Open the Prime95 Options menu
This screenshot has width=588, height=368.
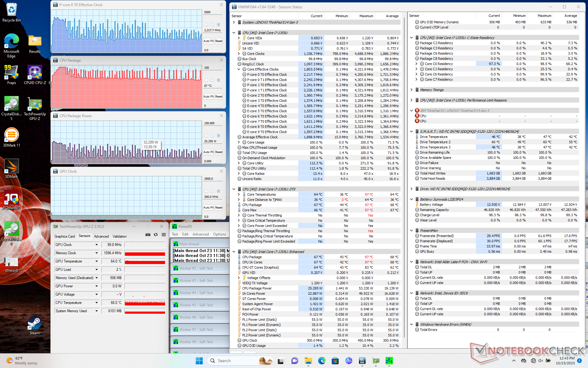pos(220,234)
